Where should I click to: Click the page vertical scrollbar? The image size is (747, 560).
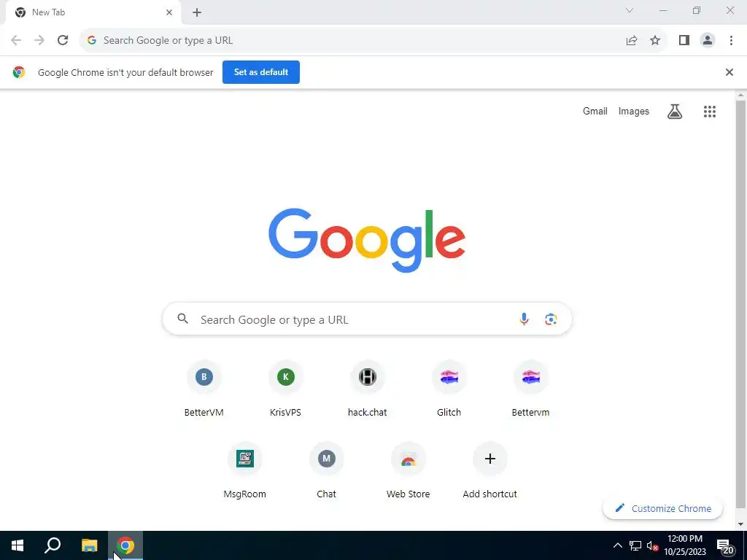(740, 305)
